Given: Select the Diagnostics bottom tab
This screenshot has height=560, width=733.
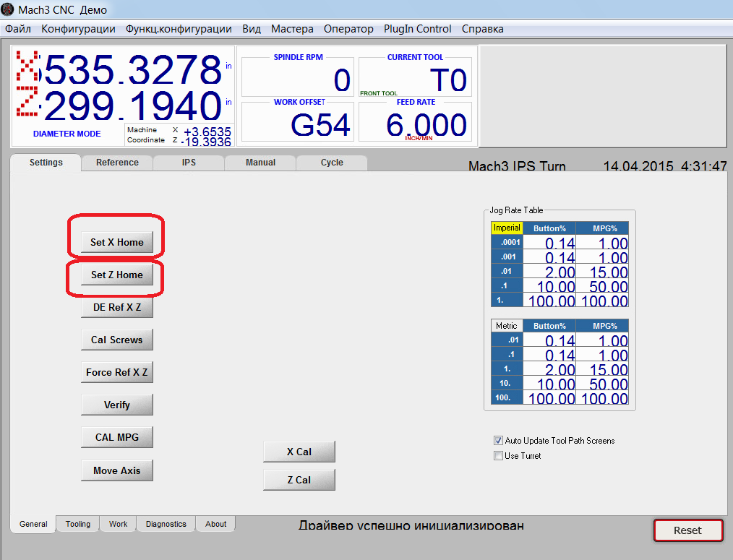Looking at the screenshot, I should point(166,524).
